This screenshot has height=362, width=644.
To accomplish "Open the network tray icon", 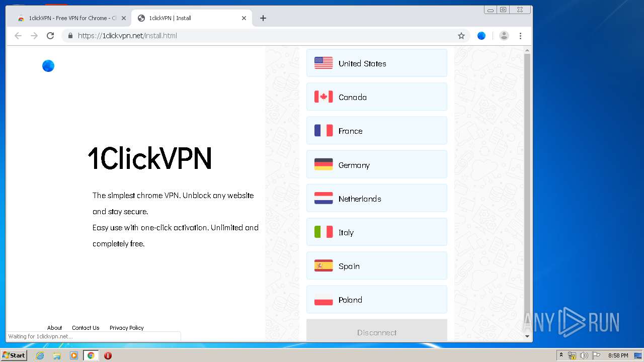I will [572, 355].
